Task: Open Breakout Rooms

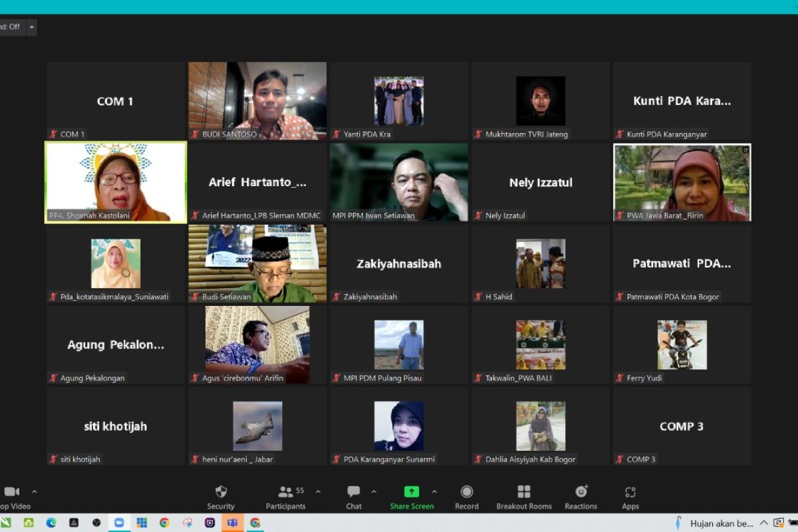Action: click(x=524, y=496)
